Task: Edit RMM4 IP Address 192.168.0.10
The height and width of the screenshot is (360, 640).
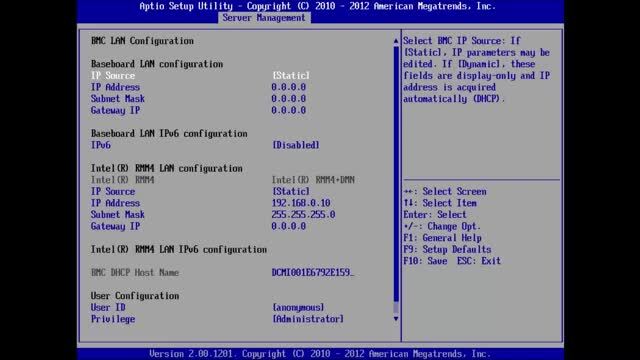Action: click(x=301, y=203)
